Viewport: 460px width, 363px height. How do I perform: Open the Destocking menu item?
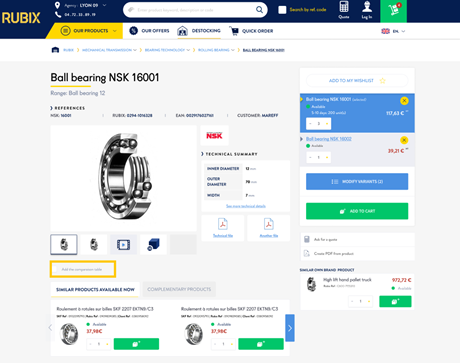pyautogui.click(x=199, y=31)
